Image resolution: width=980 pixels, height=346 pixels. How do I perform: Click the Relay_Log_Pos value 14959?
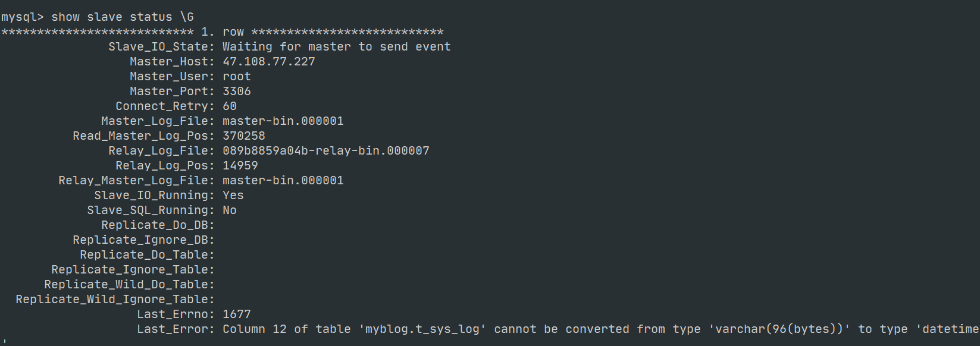pos(240,166)
